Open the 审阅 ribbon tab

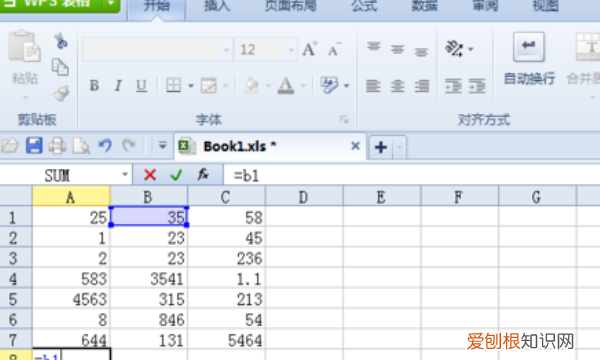[x=485, y=6]
